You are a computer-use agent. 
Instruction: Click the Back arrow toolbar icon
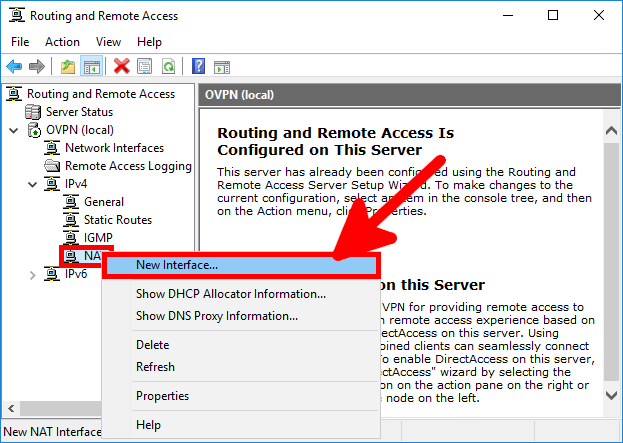click(x=14, y=67)
